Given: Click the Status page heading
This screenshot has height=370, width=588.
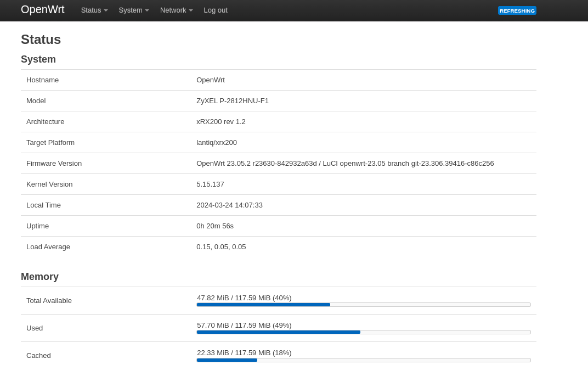Looking at the screenshot, I should coord(41,40).
